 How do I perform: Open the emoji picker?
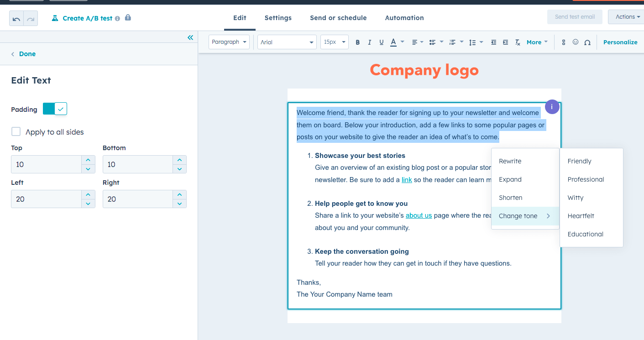coord(575,42)
